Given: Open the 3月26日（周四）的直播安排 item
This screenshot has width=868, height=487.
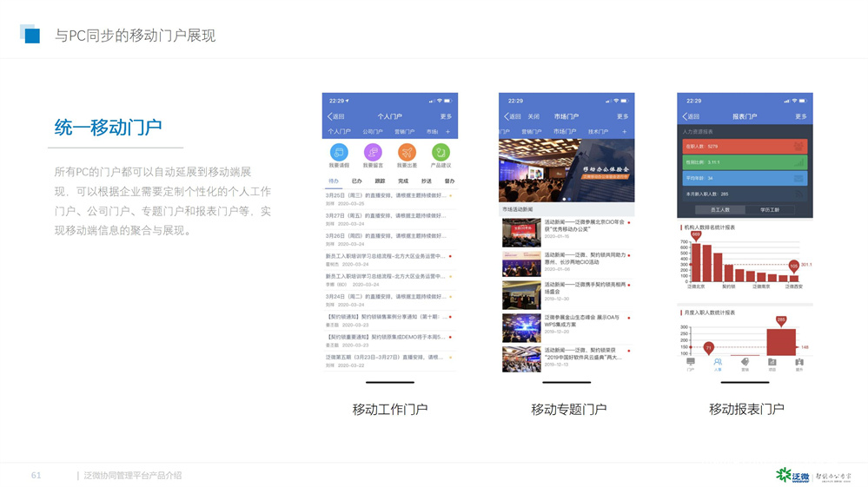Looking at the screenshot, I should pyautogui.click(x=389, y=240).
